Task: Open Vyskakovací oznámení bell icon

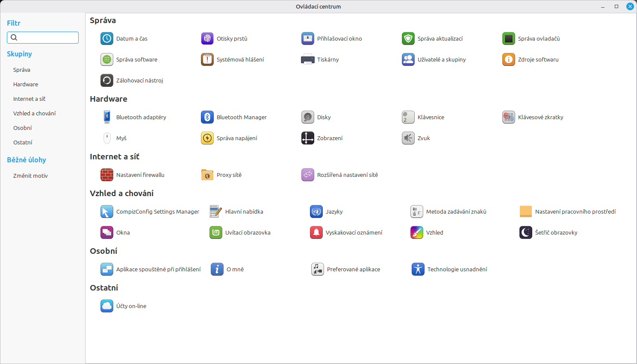Action: pos(316,232)
